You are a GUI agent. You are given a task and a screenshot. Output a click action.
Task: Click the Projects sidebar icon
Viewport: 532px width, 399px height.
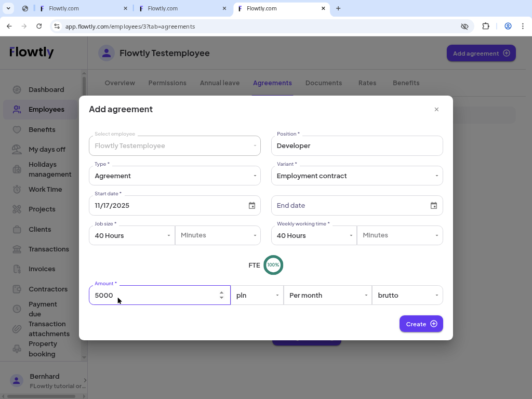(x=16, y=209)
